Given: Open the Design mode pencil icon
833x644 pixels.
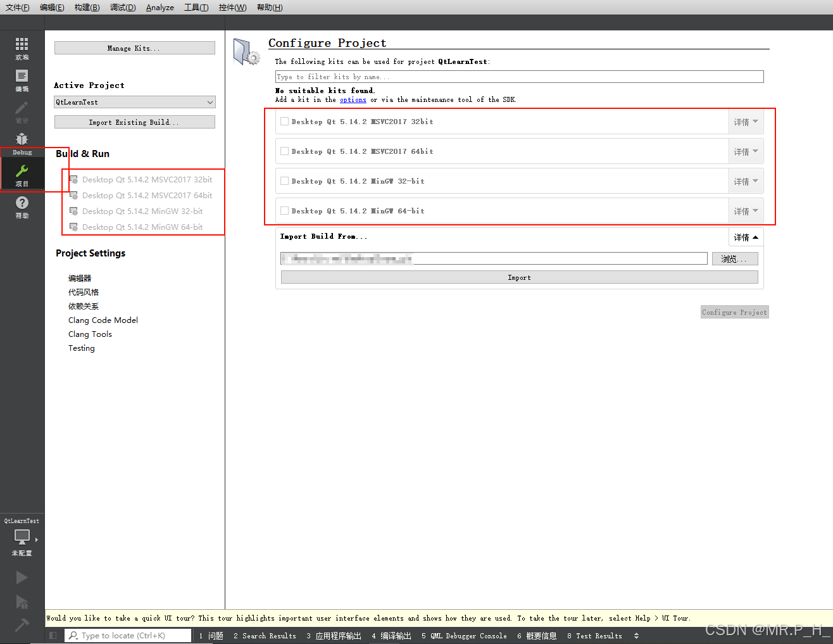Looking at the screenshot, I should tap(22, 108).
